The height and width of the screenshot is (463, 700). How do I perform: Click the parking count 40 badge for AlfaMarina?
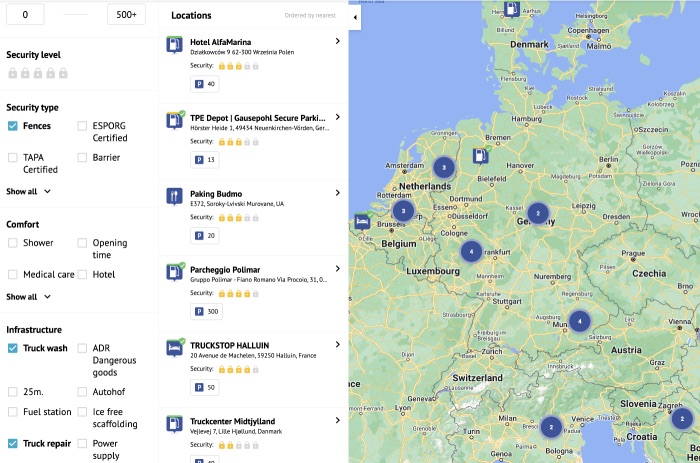pyautogui.click(x=205, y=84)
